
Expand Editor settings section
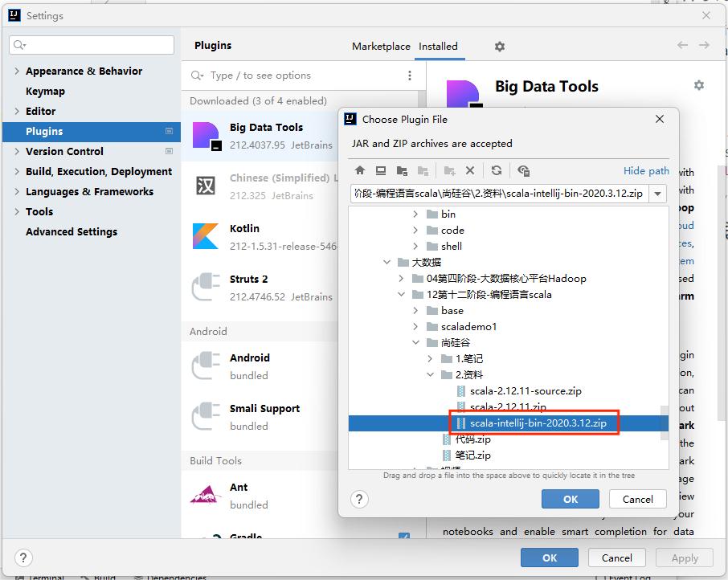tap(17, 111)
